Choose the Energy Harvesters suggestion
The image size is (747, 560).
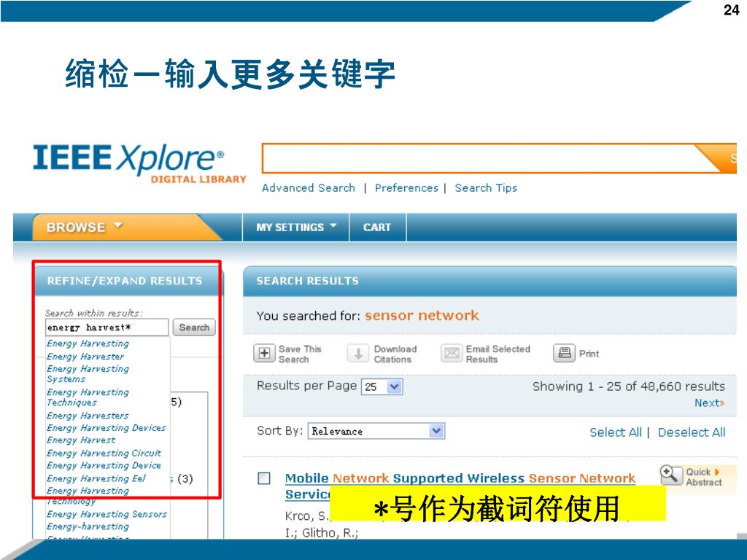tap(88, 416)
